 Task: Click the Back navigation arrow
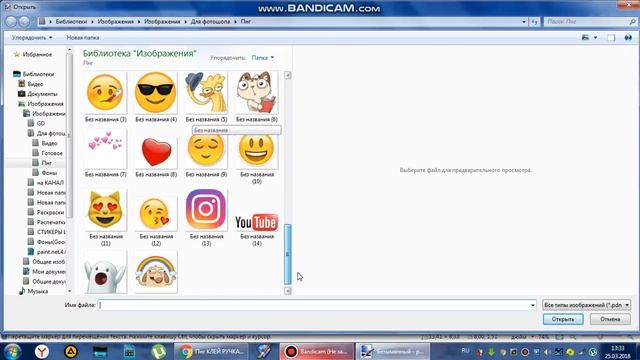point(11,22)
